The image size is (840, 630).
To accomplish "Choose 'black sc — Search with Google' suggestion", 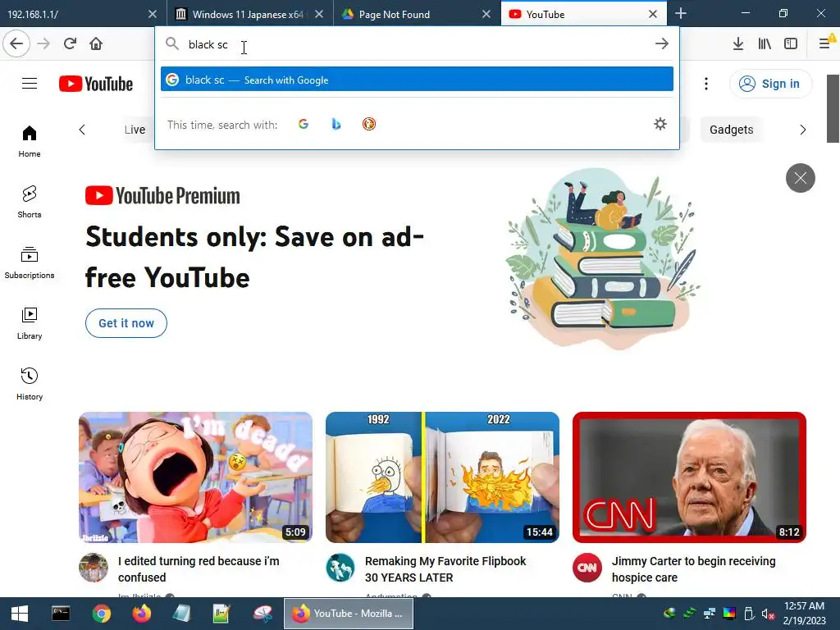I will 417,80.
